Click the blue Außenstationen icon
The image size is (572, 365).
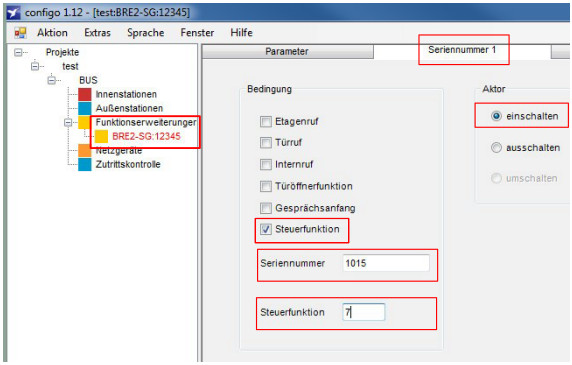(x=85, y=108)
